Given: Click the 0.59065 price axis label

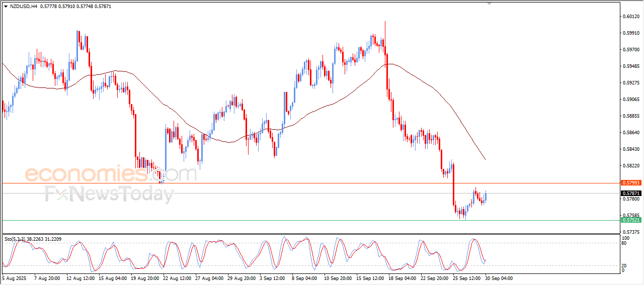Looking at the screenshot, I should 631,100.
